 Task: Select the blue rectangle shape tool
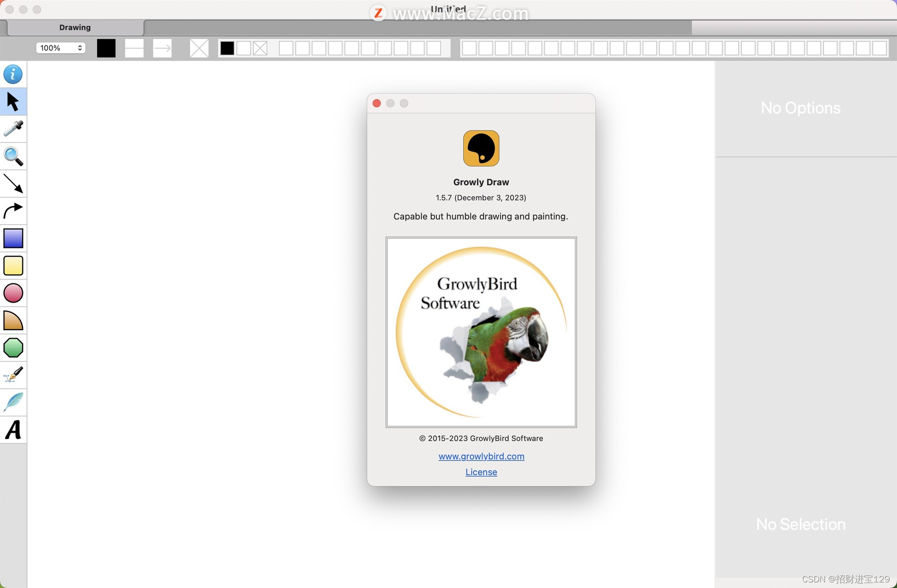tap(13, 238)
